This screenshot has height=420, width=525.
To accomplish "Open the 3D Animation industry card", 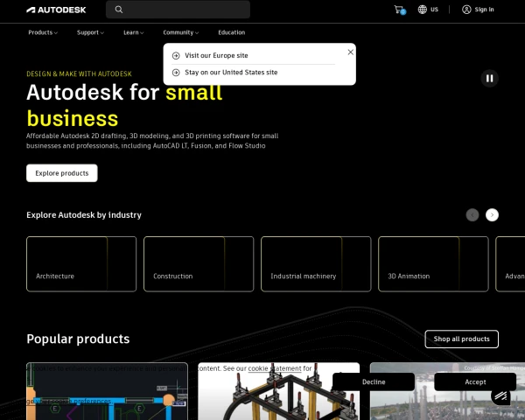I will click(x=433, y=264).
